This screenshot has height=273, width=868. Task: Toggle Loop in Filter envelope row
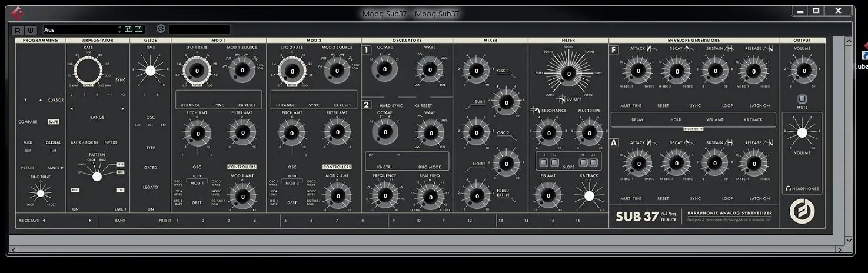[727, 106]
